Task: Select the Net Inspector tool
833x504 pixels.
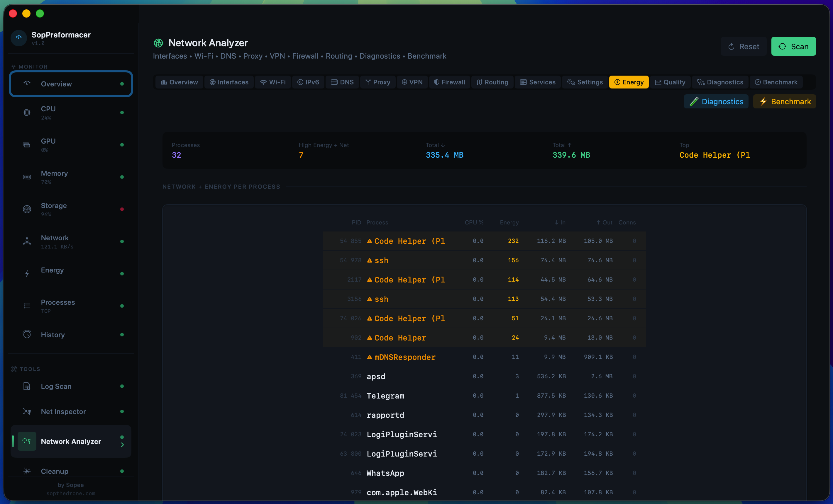Action: coord(63,411)
